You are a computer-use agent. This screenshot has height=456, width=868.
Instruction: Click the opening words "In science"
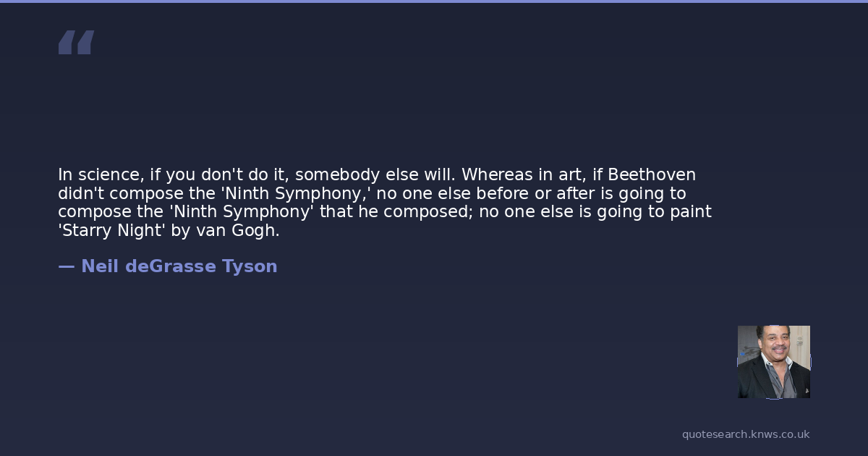tap(98, 174)
